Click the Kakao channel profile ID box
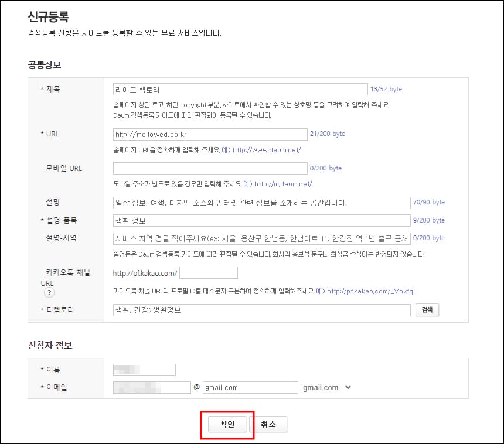 209,272
